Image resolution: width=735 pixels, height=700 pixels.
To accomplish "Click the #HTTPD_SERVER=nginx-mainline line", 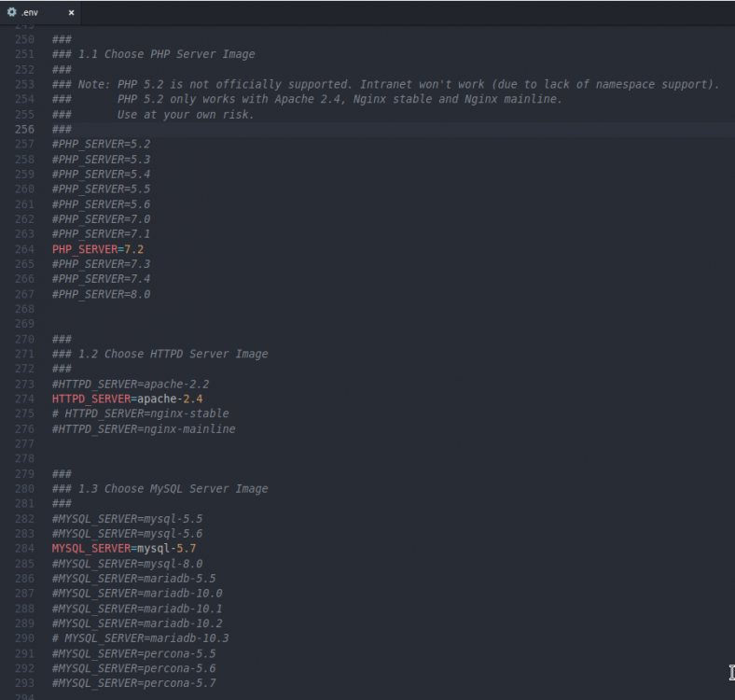I will pyautogui.click(x=144, y=429).
